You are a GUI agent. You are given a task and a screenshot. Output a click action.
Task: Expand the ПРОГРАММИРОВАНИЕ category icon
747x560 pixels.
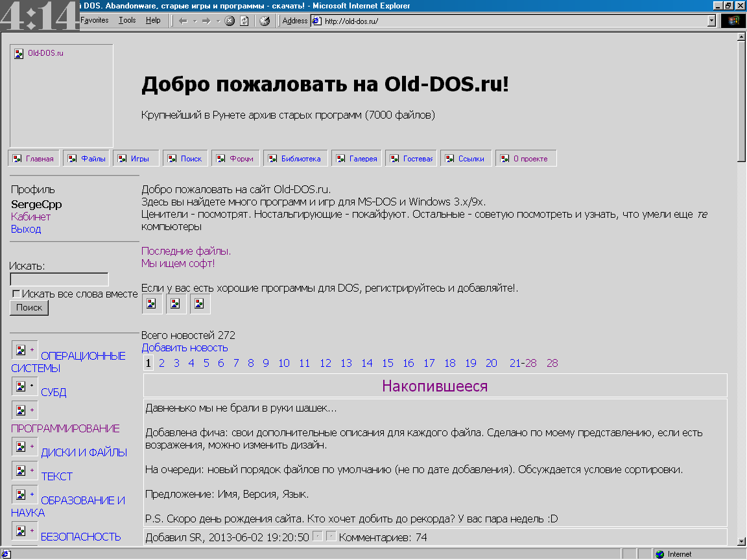pyautogui.click(x=25, y=410)
